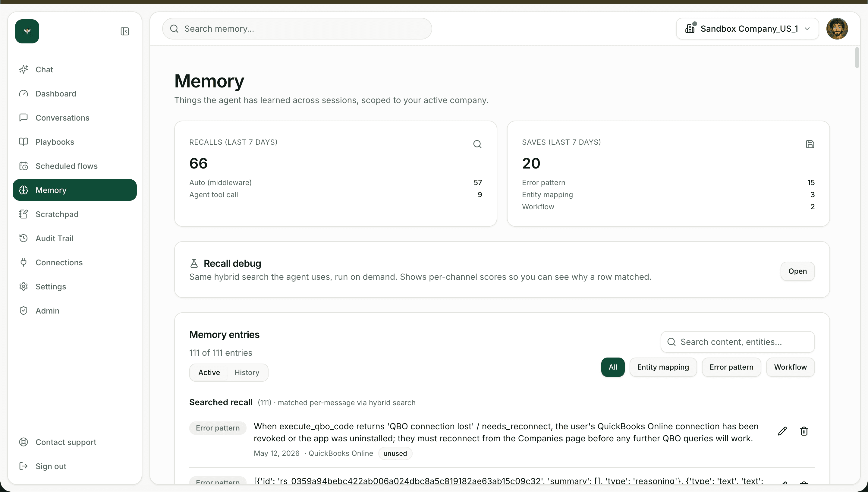The height and width of the screenshot is (492, 868).
Task: Click the Recalls card magnifier icon
Action: [477, 144]
